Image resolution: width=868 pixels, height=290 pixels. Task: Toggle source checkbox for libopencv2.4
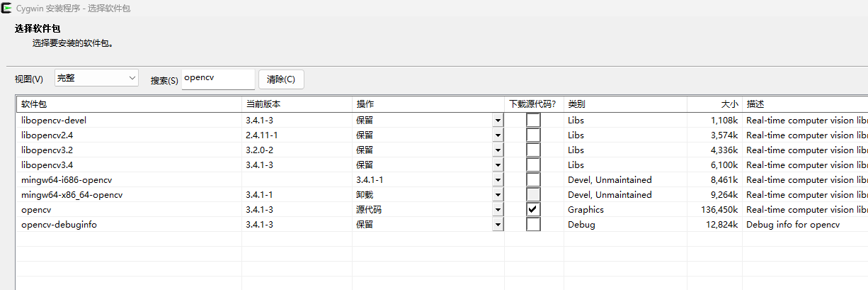[533, 135]
